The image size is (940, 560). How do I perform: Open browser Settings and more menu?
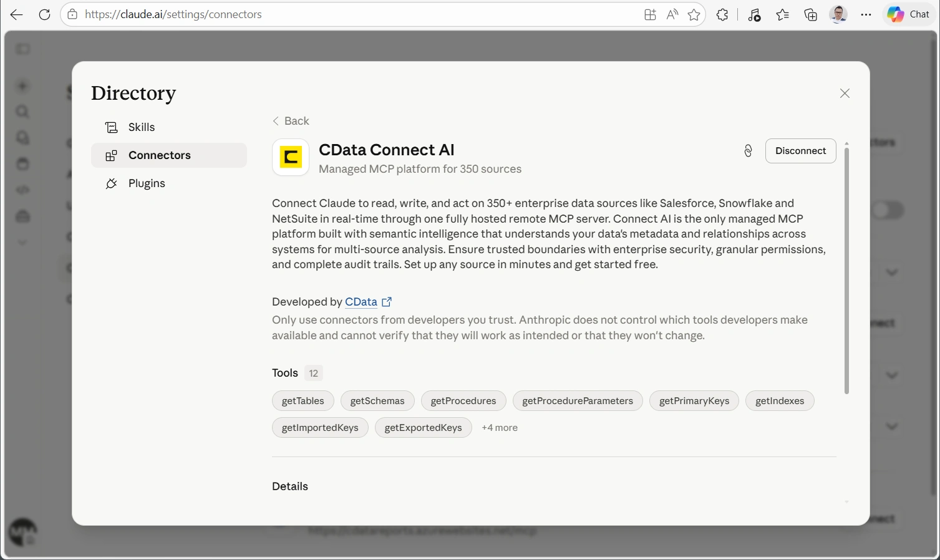[866, 15]
